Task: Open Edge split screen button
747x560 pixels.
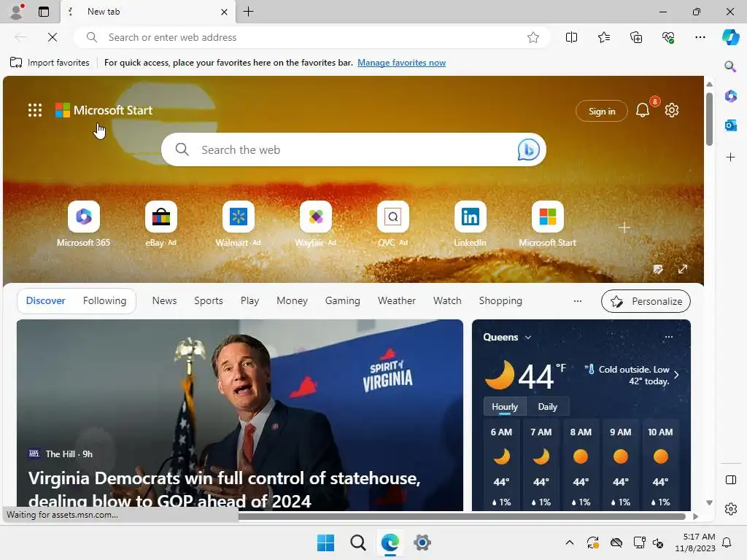Action: [x=571, y=37]
